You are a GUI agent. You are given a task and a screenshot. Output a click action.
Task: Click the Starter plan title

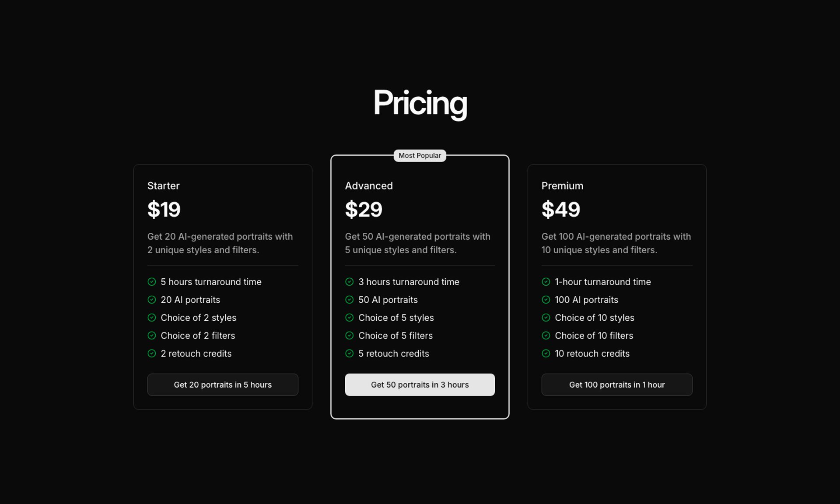pyautogui.click(x=164, y=186)
